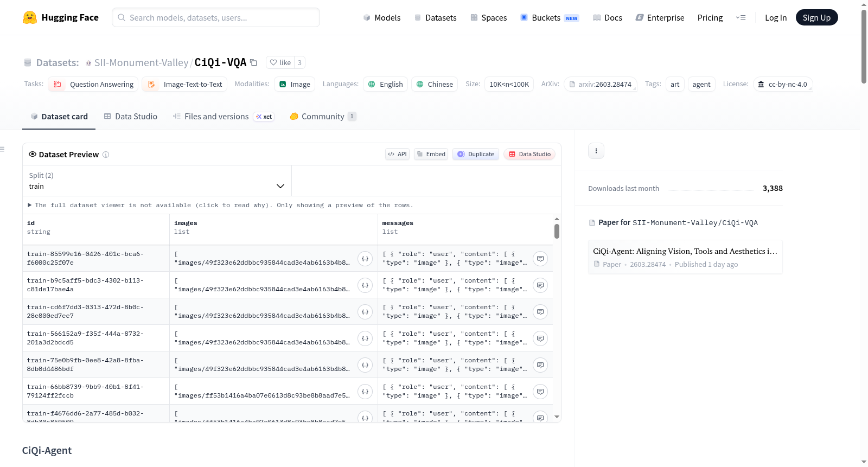Click the like count 3
This screenshot has height=467, width=868.
pos(299,62)
